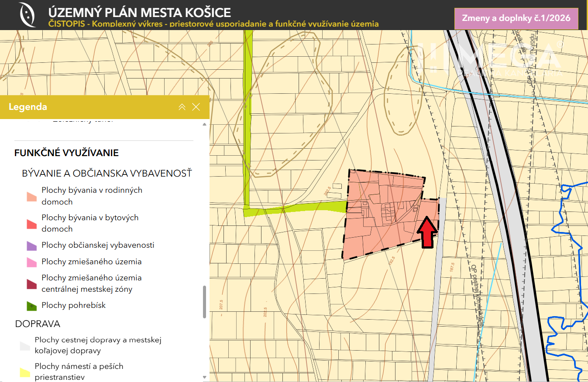The image size is (588, 382).
Task: Open Zmeny a doplnky č.1/2026
Action: [516, 19]
